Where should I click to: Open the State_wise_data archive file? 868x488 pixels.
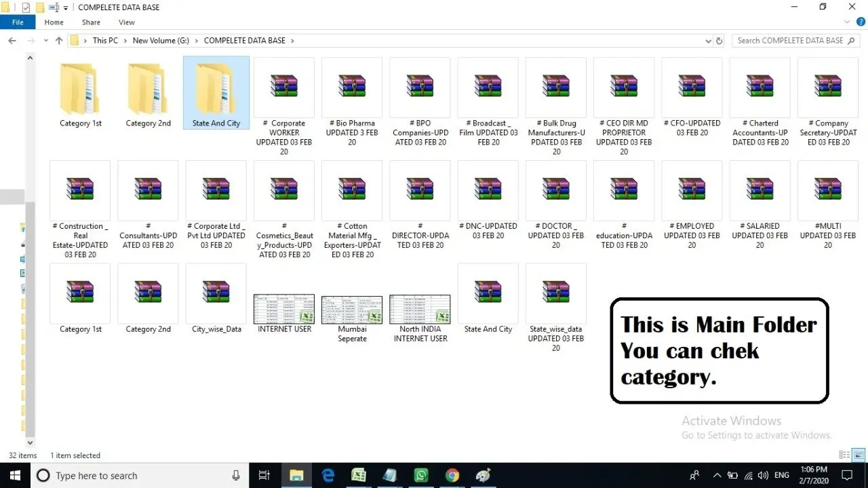coord(555,293)
